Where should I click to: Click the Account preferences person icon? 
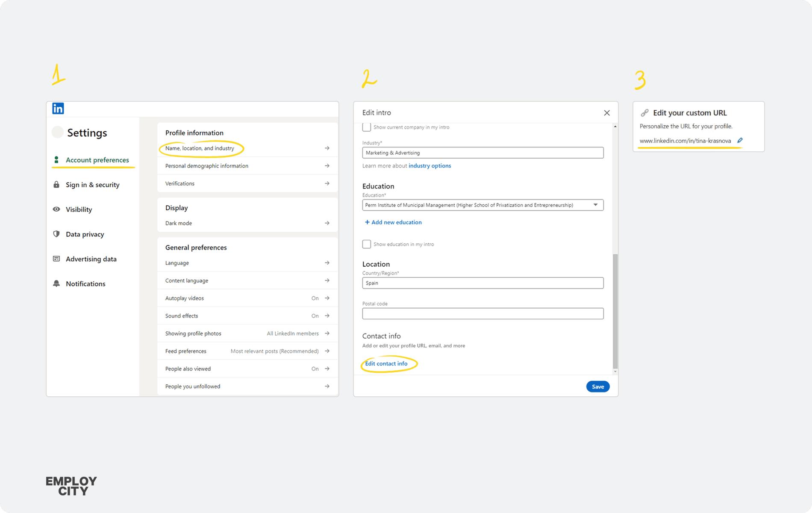(56, 160)
